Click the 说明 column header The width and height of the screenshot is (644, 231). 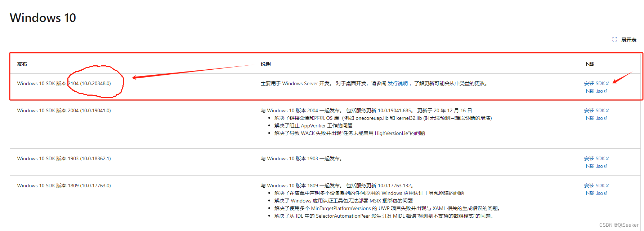(x=265, y=64)
